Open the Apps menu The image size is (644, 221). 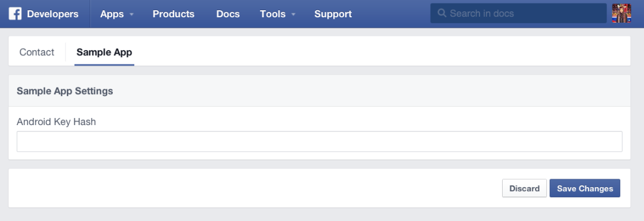pyautogui.click(x=112, y=14)
